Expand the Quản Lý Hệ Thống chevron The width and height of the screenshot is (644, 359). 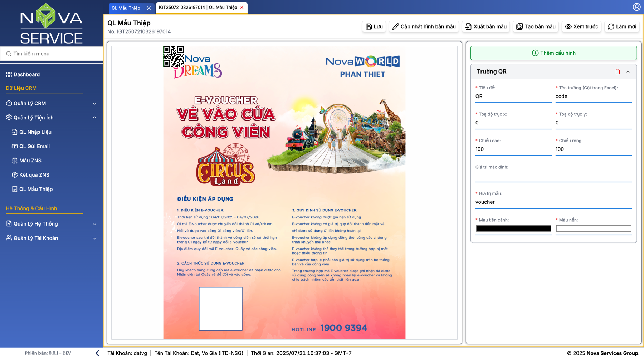tap(94, 224)
